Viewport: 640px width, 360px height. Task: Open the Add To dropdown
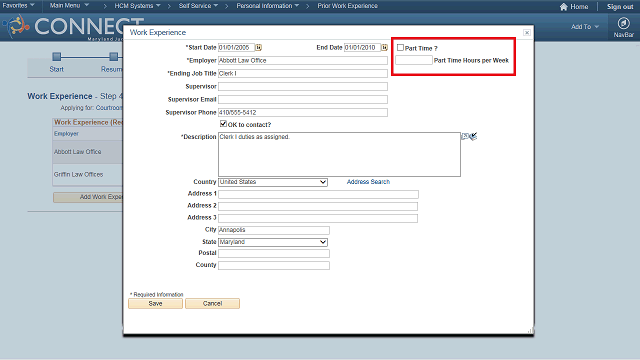pyautogui.click(x=585, y=27)
